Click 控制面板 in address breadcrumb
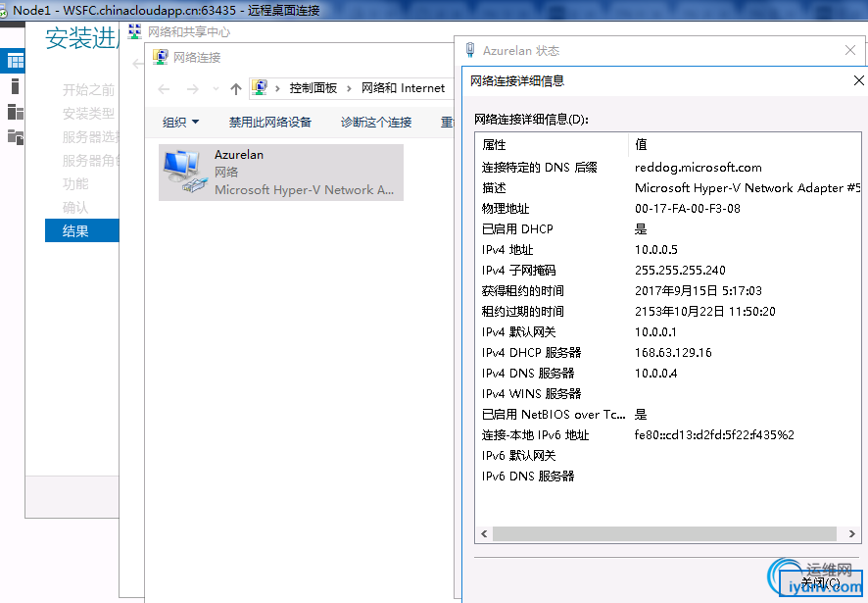 313,88
